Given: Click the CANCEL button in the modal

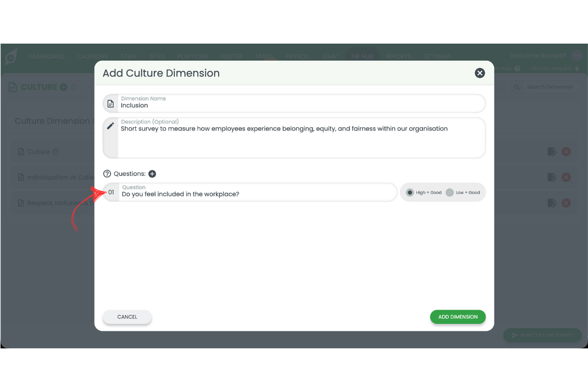Looking at the screenshot, I should tap(127, 317).
